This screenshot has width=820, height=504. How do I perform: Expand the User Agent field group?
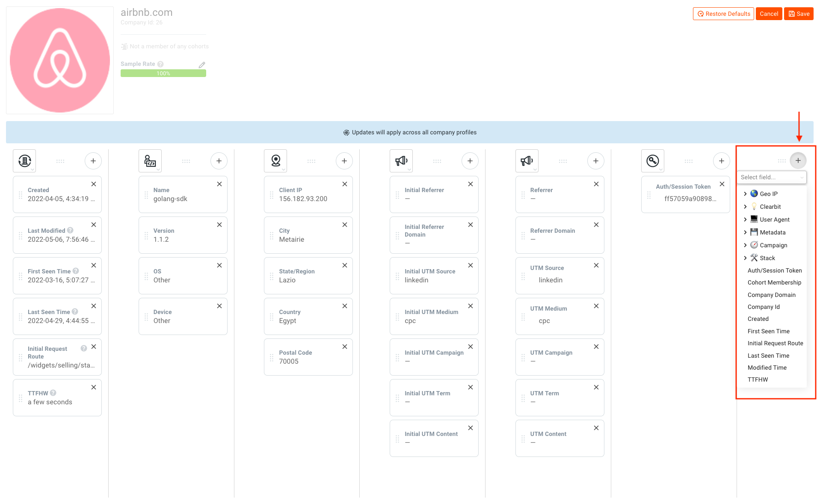tap(746, 219)
